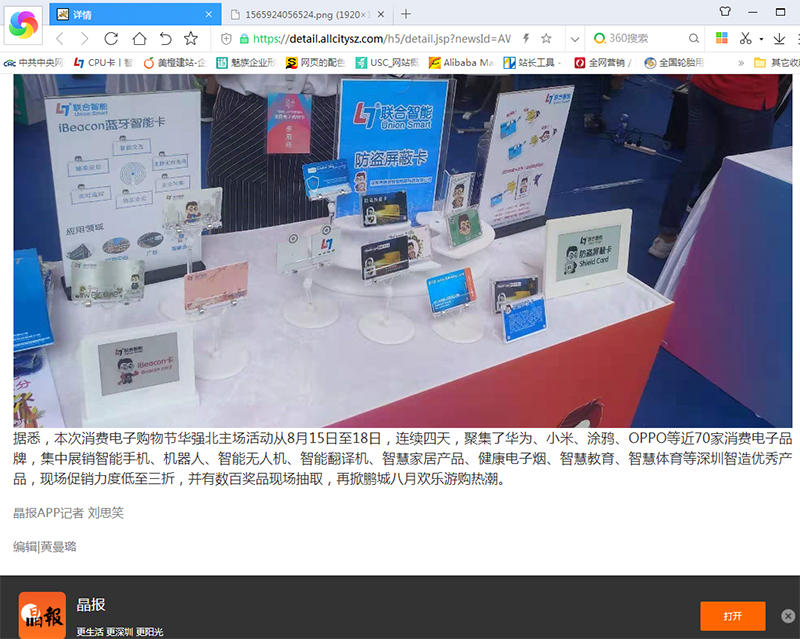
Task: Open the Alibaba bookmark link
Action: click(x=460, y=62)
